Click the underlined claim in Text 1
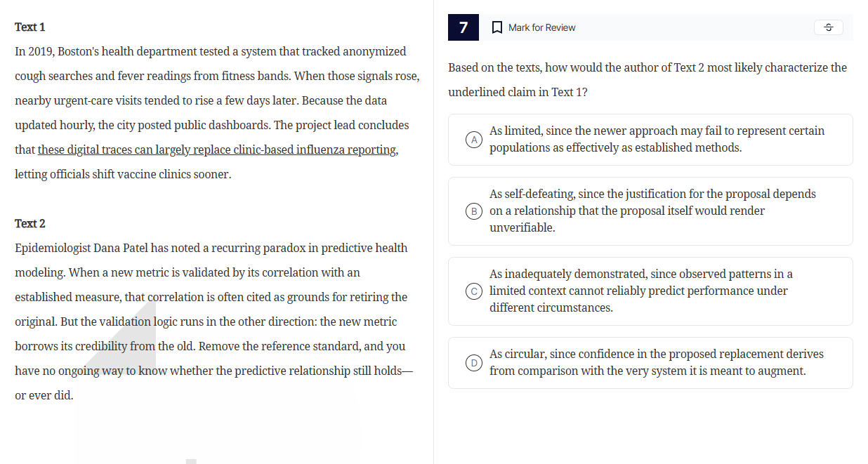 pos(218,150)
